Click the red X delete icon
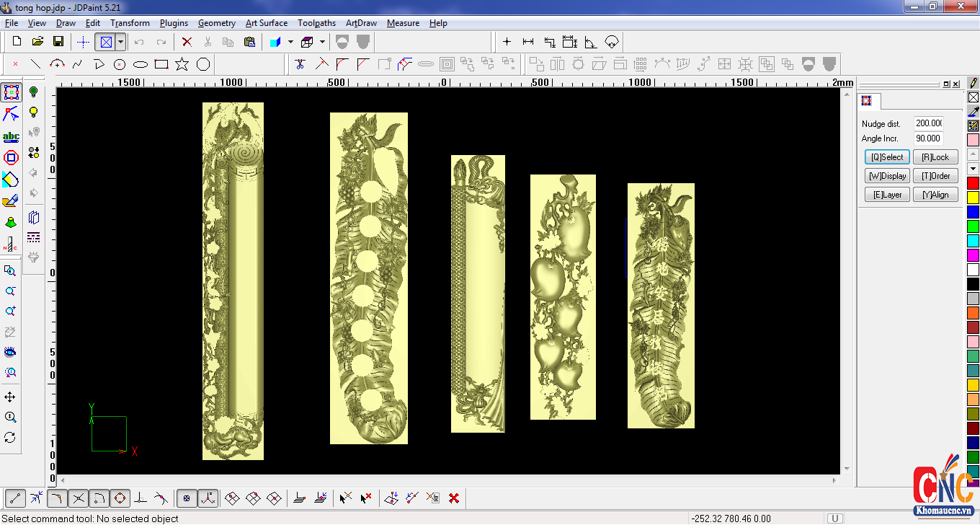 click(x=187, y=42)
